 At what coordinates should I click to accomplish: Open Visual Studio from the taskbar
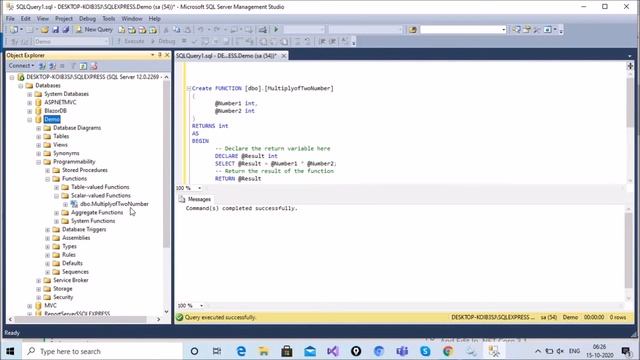point(333,351)
